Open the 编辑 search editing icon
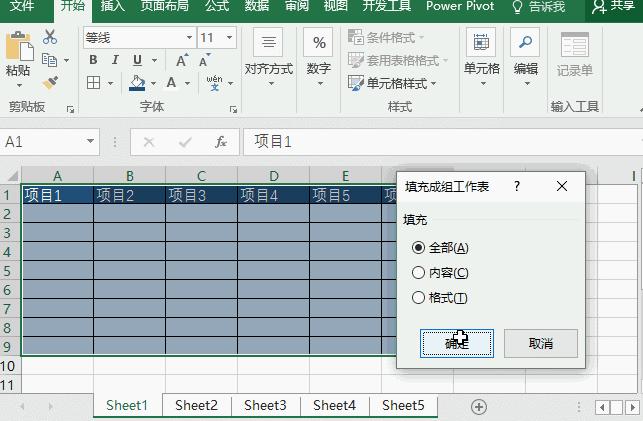 525,42
